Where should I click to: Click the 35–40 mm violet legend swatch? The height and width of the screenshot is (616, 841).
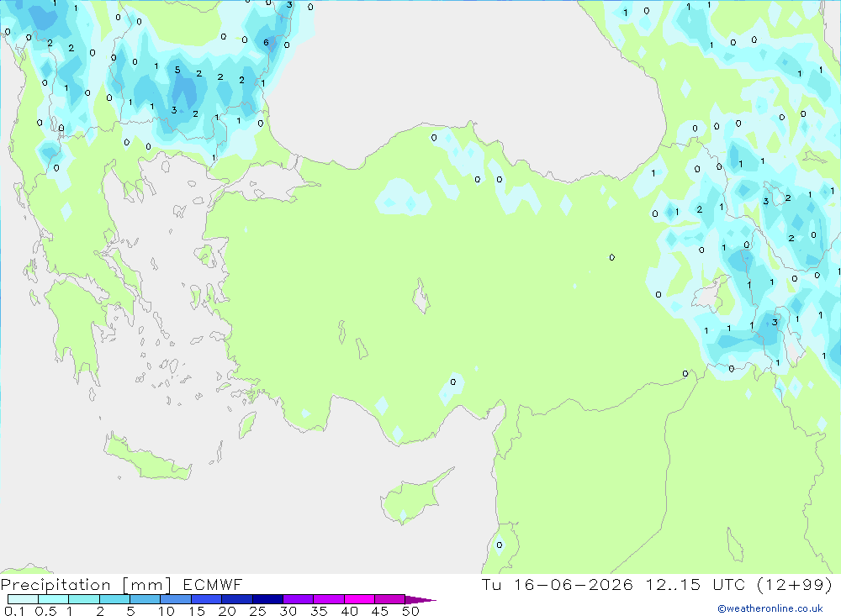coord(328,599)
